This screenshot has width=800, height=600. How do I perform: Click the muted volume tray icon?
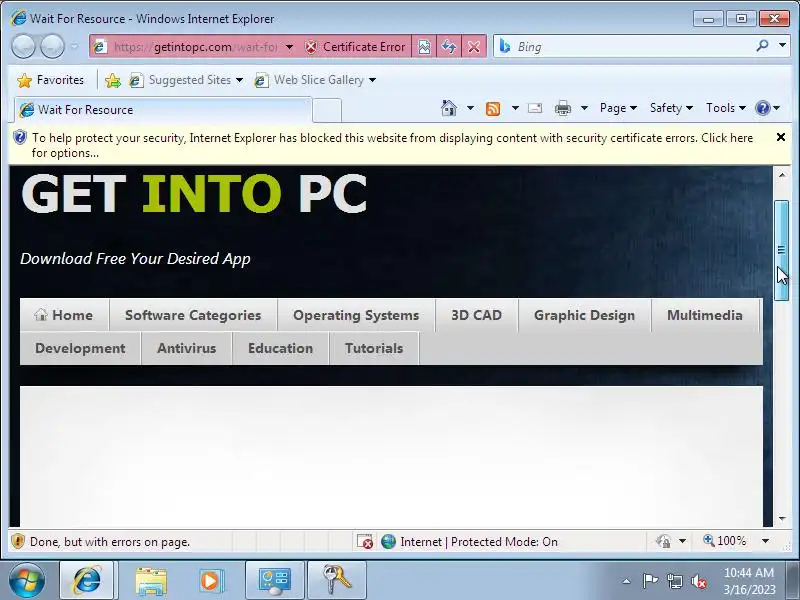coord(699,581)
